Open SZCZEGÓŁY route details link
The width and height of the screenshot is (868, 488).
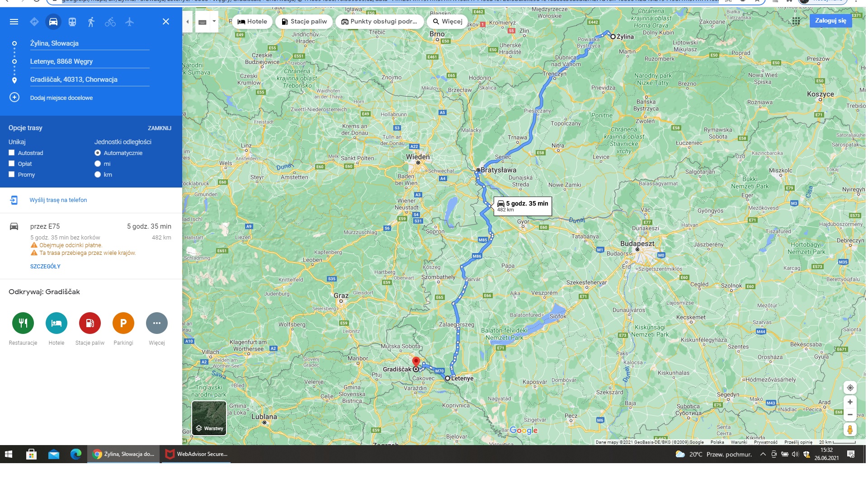click(x=45, y=267)
